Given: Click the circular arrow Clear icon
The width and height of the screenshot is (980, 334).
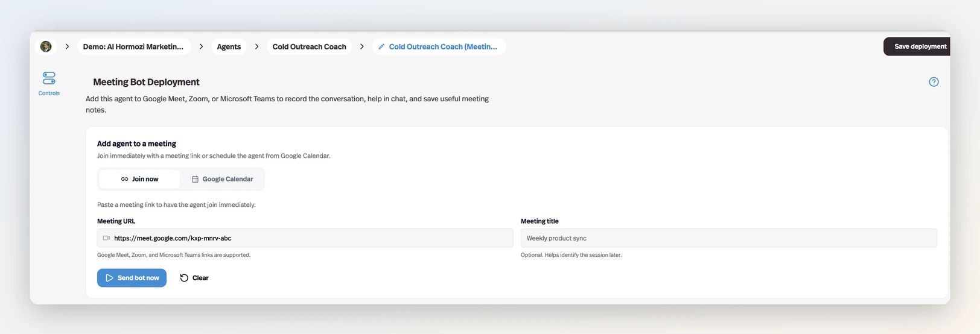Looking at the screenshot, I should tap(184, 278).
